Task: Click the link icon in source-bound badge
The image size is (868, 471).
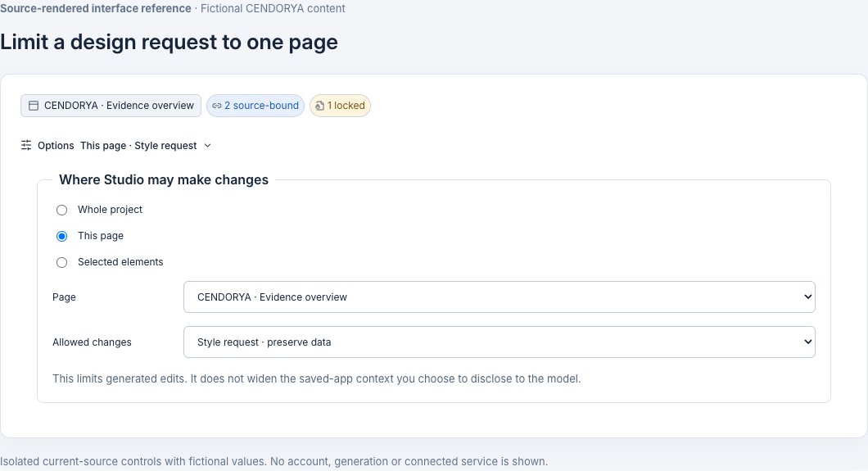Action: click(x=217, y=106)
